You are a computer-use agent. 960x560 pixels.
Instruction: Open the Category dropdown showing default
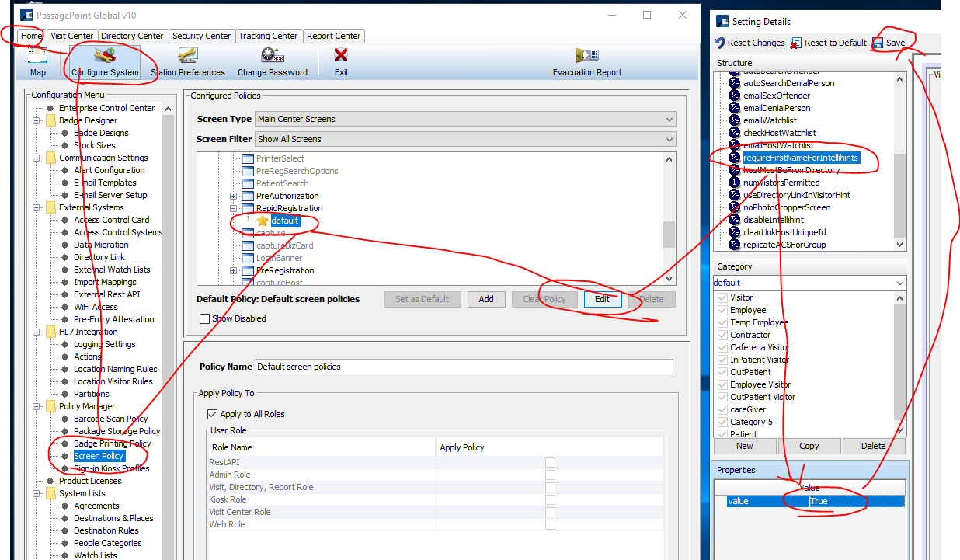pyautogui.click(x=809, y=283)
